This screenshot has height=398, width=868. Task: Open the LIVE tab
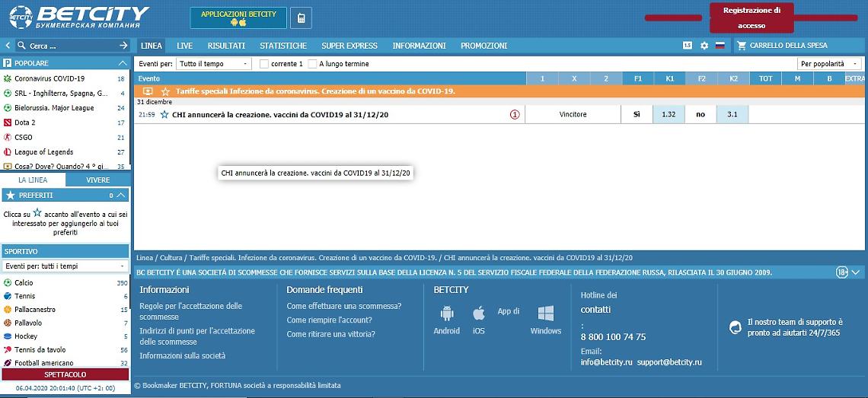(x=185, y=46)
